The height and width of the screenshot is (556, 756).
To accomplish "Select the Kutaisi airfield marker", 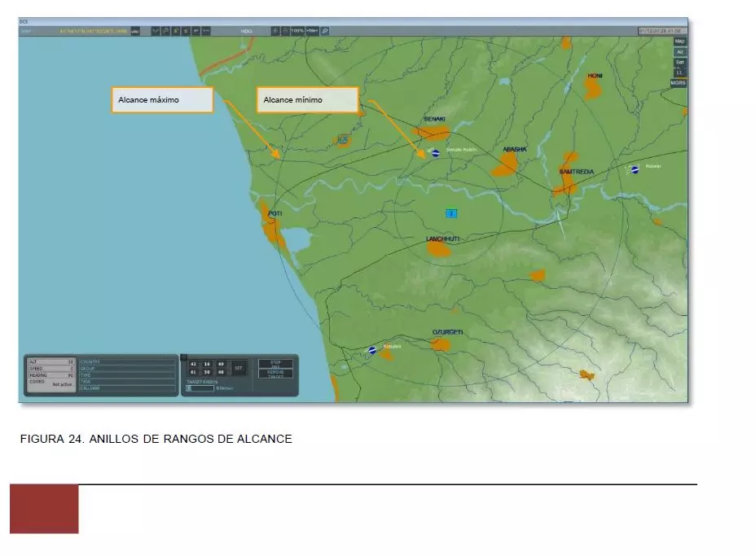I will tap(635, 169).
